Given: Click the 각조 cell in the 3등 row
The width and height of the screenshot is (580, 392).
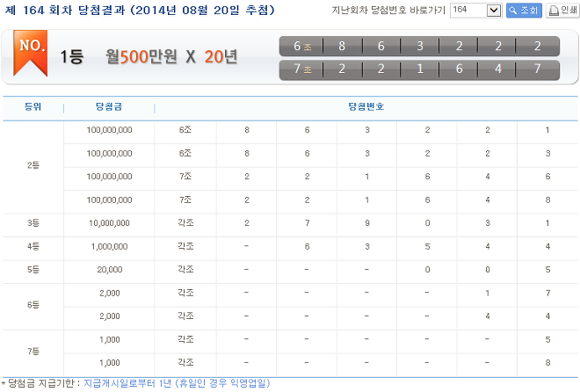Looking at the screenshot, I should pos(185,223).
